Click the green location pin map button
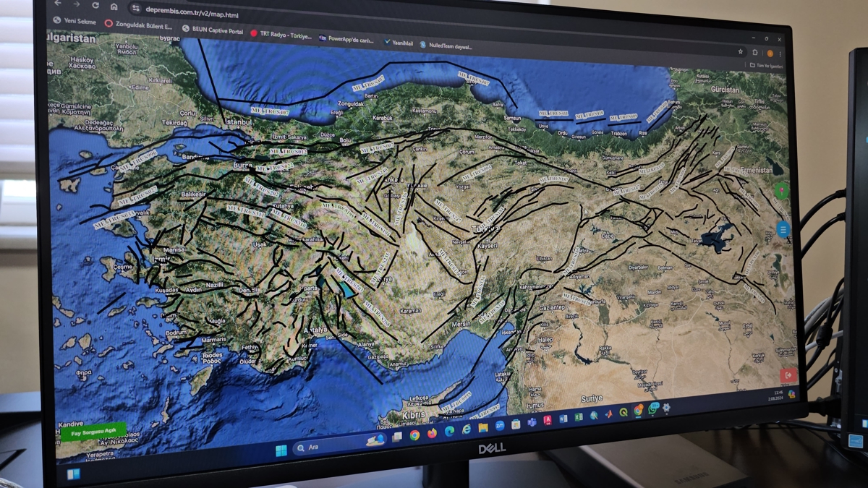 click(780, 192)
